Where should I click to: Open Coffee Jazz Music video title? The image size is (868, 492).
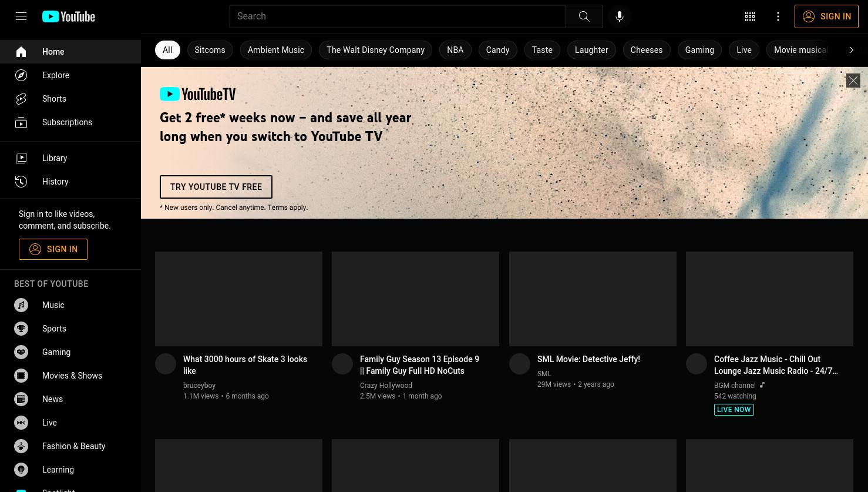[x=776, y=365]
